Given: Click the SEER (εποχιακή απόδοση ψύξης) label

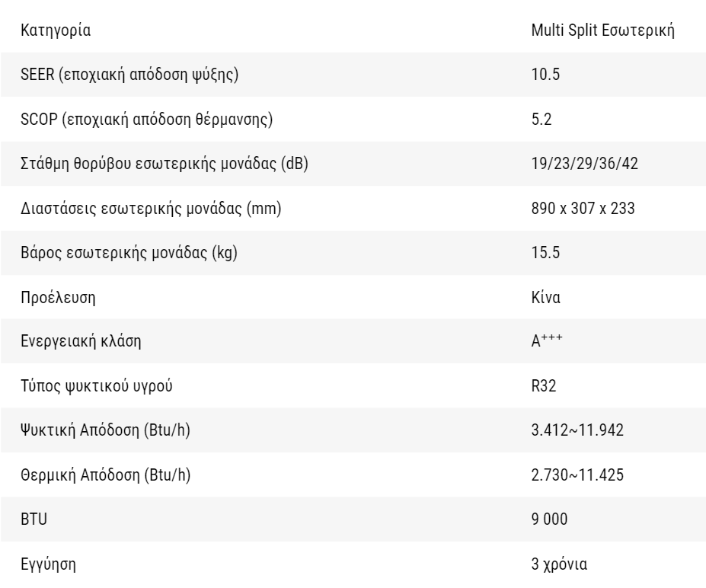Looking at the screenshot, I should [129, 75].
